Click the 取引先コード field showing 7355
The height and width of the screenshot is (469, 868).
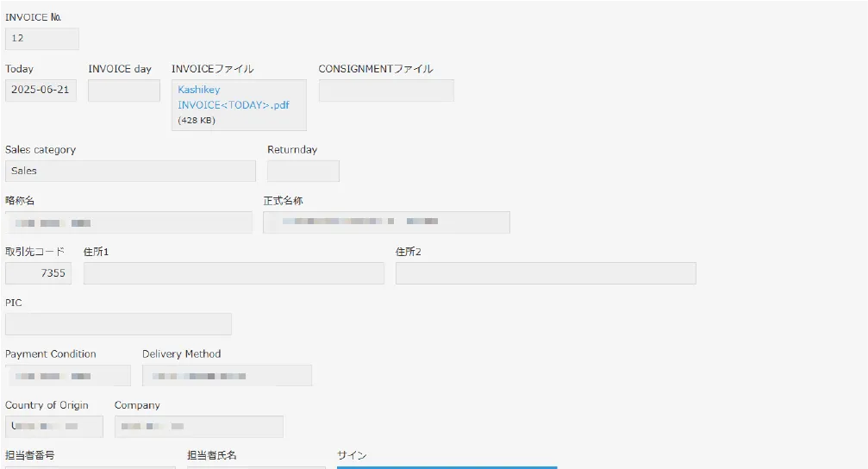38,273
